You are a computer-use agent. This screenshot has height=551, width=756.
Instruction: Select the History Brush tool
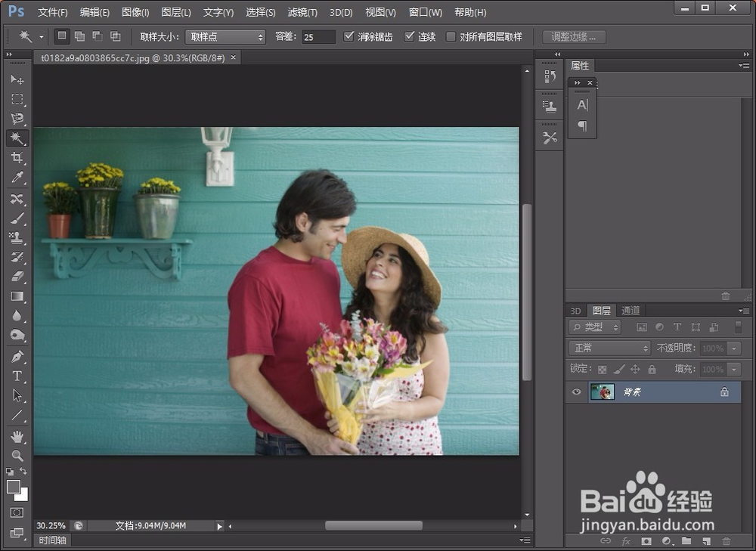pos(17,257)
